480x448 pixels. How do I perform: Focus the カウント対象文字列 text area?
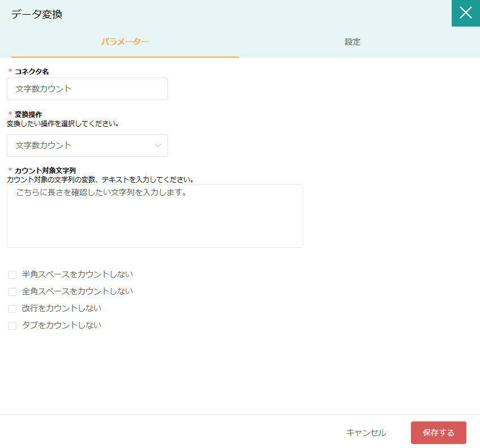[x=155, y=216]
